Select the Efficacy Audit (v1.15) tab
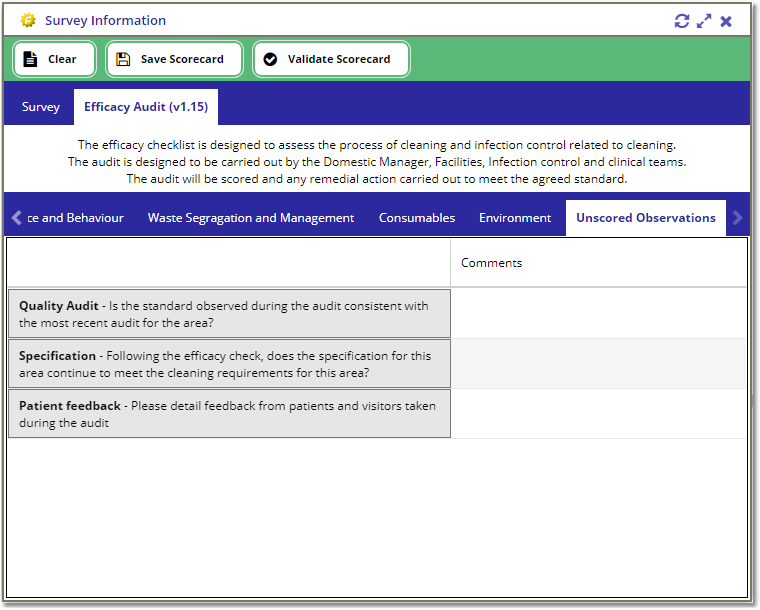 coord(146,107)
